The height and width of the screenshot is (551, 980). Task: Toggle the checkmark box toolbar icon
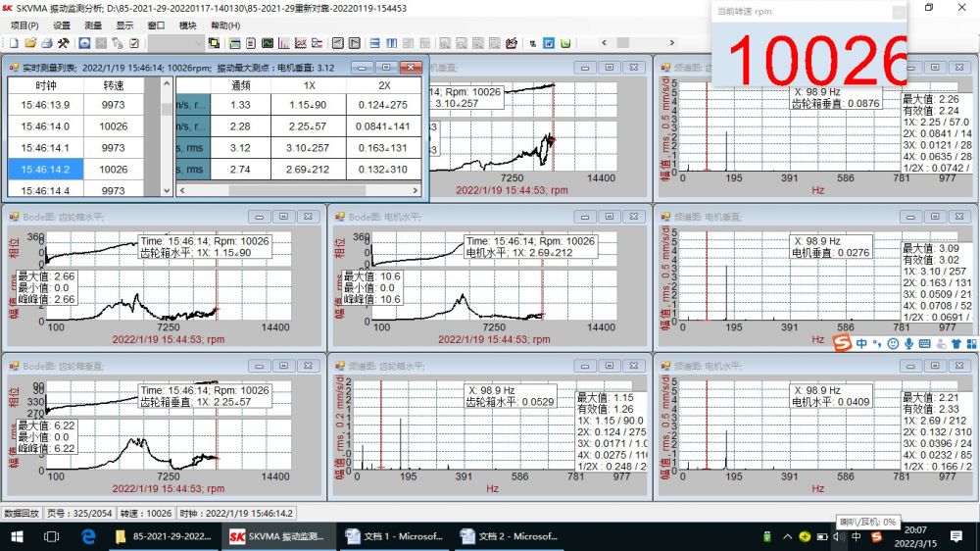(x=134, y=43)
